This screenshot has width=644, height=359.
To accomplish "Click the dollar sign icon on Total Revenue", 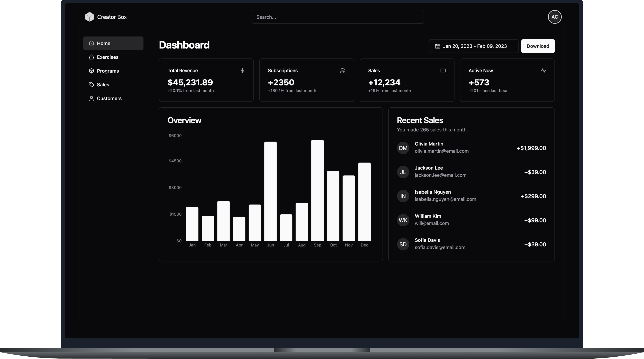I will tap(242, 70).
